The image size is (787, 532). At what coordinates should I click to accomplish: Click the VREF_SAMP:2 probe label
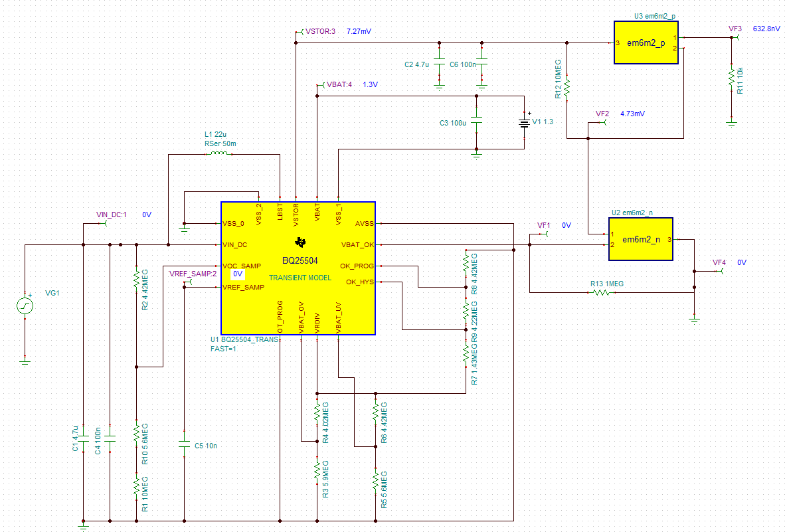coord(193,274)
